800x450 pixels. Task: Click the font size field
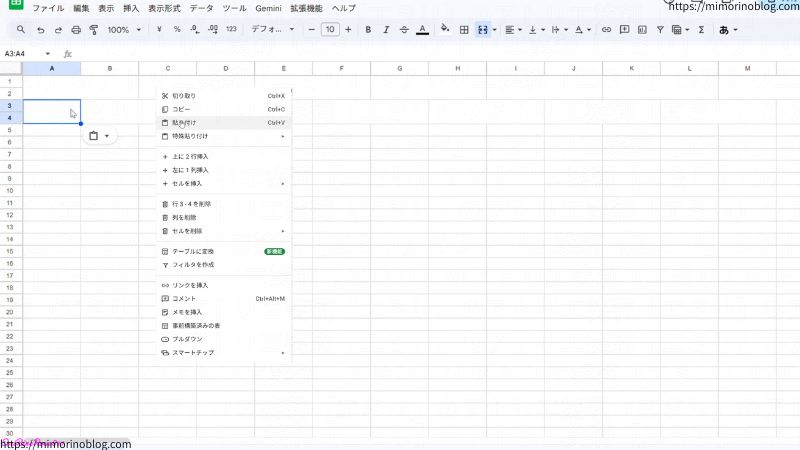(330, 30)
